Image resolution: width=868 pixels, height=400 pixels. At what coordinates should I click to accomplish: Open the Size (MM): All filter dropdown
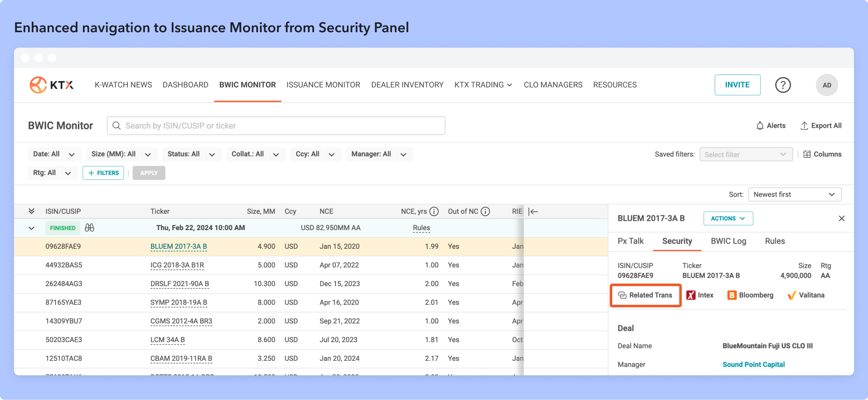[121, 154]
